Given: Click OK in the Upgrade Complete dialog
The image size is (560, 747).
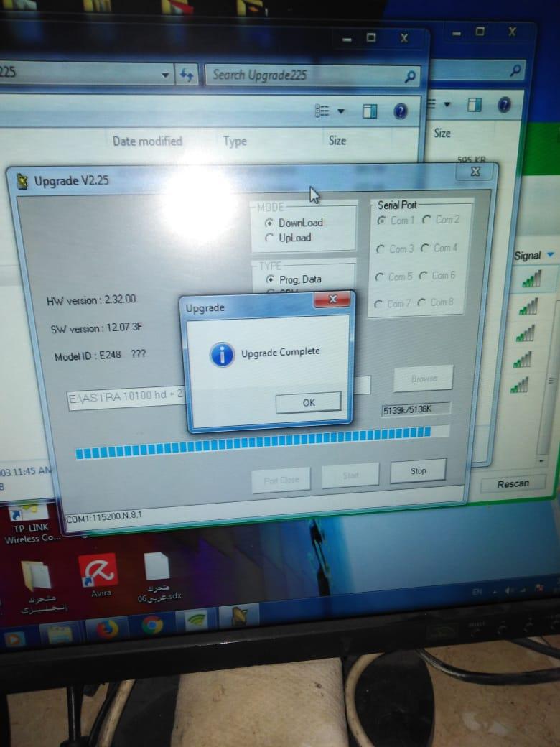Looking at the screenshot, I should (x=309, y=402).
